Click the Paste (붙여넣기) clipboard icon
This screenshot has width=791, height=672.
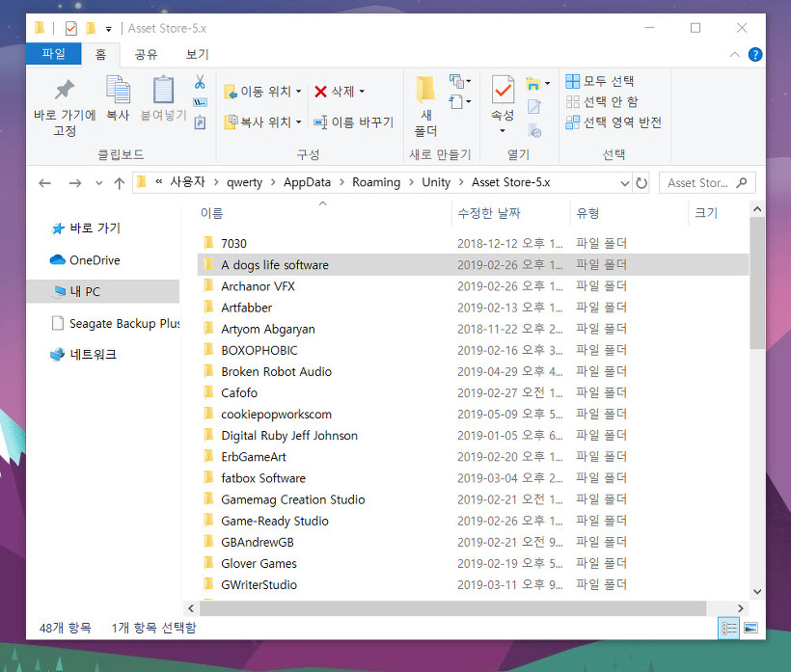pos(163,90)
